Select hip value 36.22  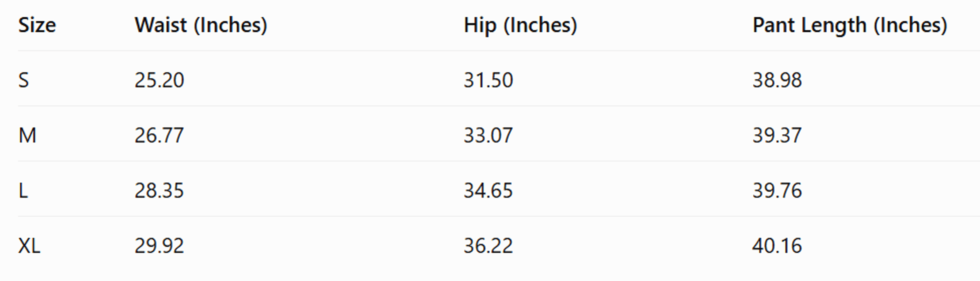(488, 245)
